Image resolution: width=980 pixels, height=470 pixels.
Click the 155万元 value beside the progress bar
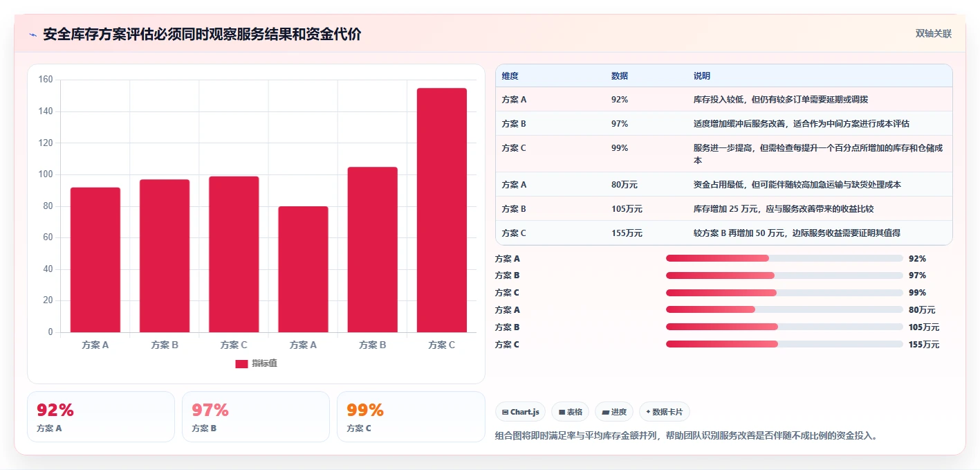tap(924, 345)
